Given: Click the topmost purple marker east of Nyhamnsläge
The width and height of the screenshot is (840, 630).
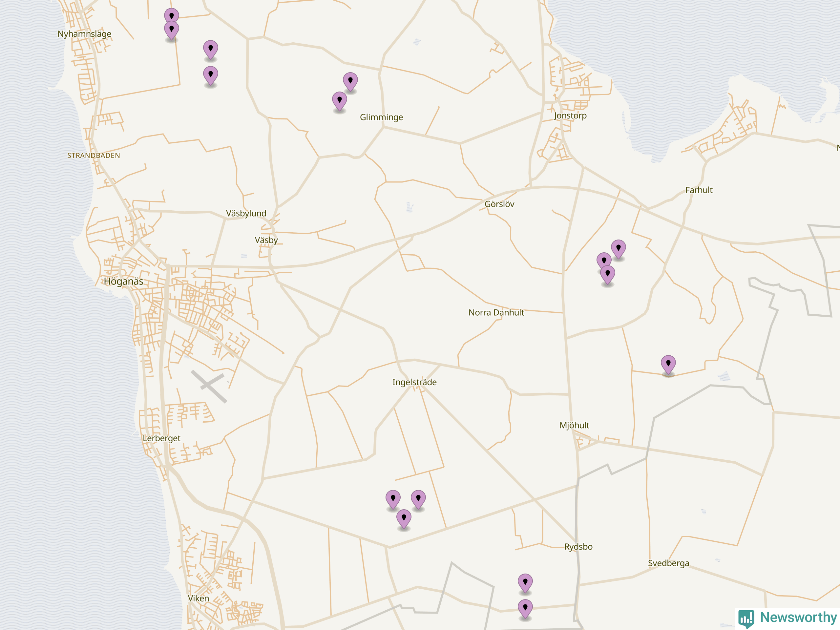Looking at the screenshot, I should click(x=172, y=15).
